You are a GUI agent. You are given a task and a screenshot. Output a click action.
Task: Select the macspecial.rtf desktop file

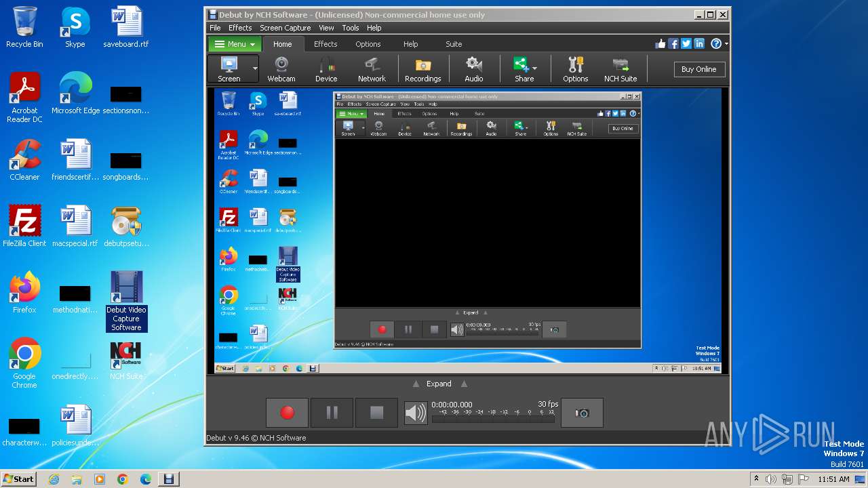click(x=75, y=226)
